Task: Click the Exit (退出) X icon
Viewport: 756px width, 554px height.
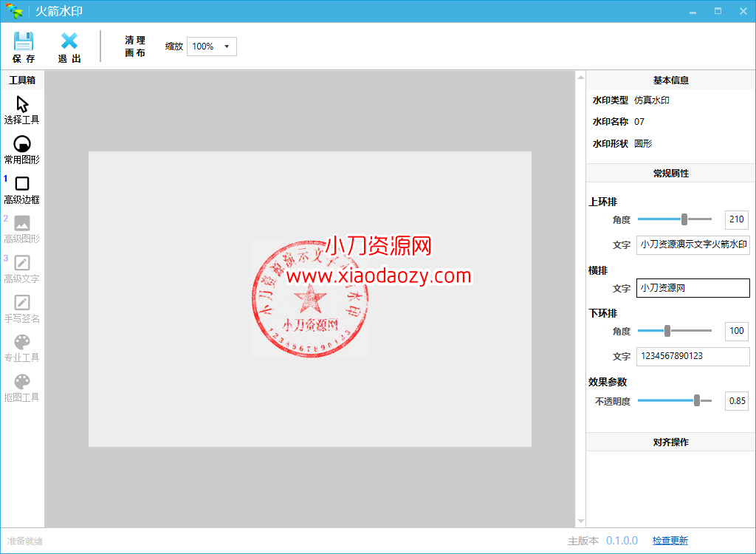Action: (x=69, y=41)
